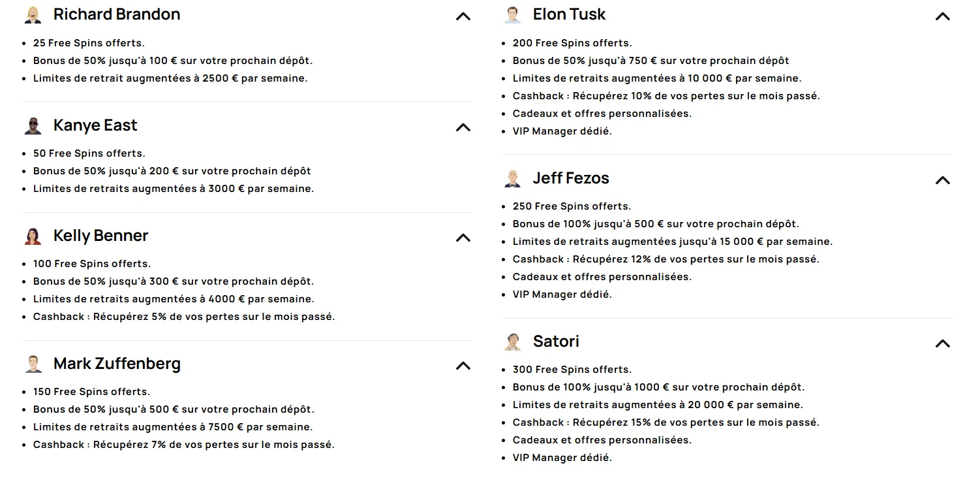Viewport: 980px width, 493px height.
Task: Click the Jeff Fezos avatar icon
Action: point(513,179)
